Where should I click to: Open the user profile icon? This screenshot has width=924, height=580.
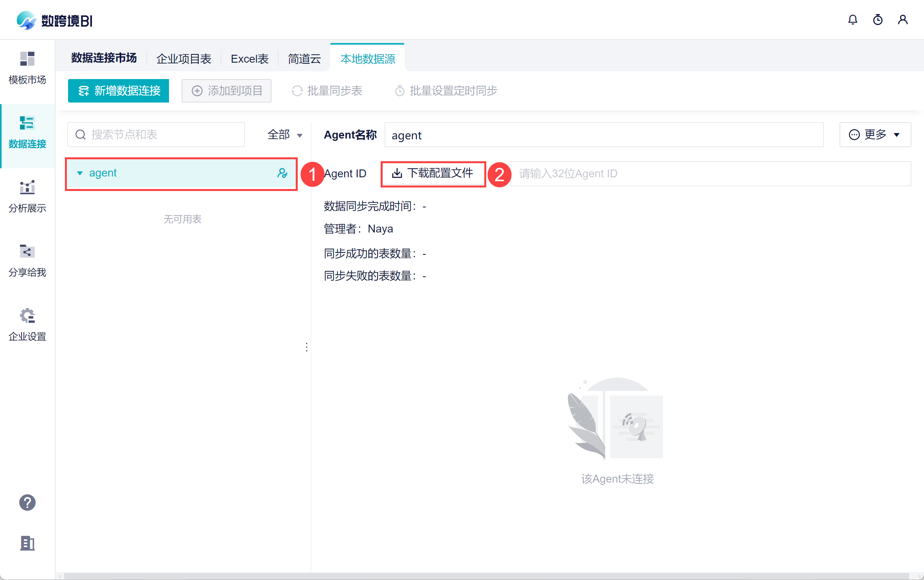pos(902,20)
